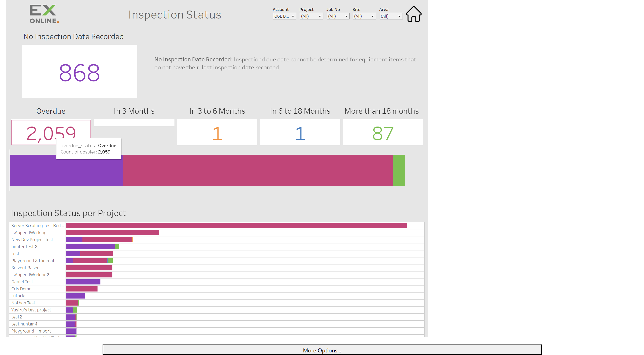Select the Solvent Based project label
Viewport: 644px width, 355px height.
pyautogui.click(x=25, y=267)
